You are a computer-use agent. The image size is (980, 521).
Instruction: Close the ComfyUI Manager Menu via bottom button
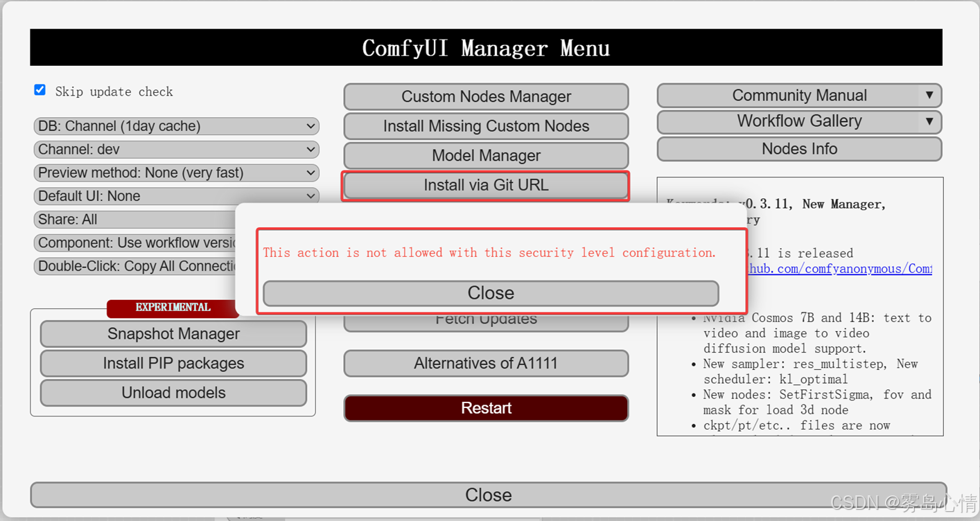(x=488, y=495)
